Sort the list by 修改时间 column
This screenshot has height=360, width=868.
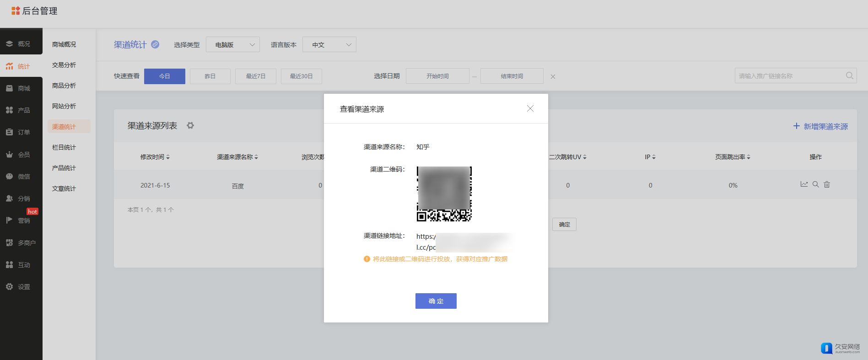[155, 157]
